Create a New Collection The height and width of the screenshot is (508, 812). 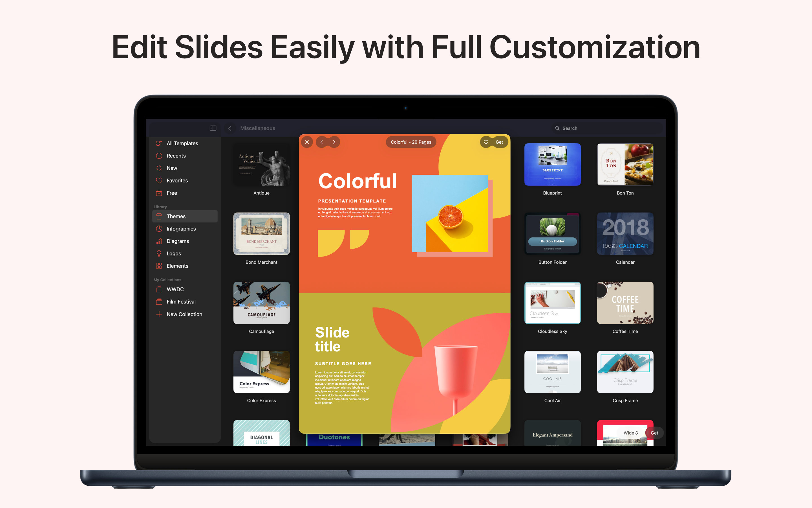coord(185,314)
